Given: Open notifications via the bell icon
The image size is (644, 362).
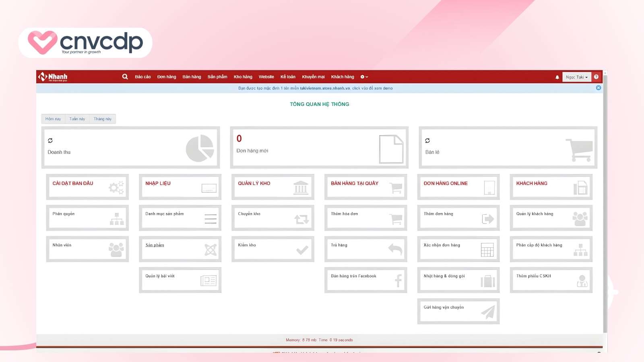Looking at the screenshot, I should [x=557, y=76].
